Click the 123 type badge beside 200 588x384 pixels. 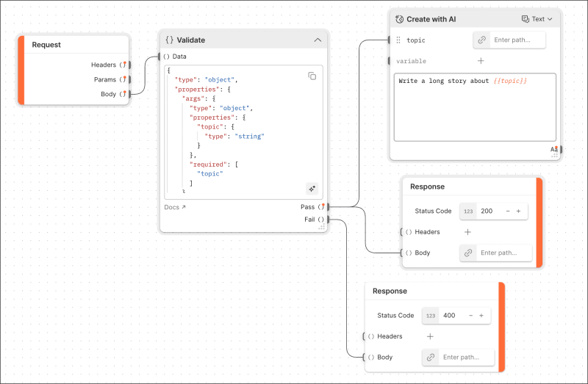pos(468,211)
